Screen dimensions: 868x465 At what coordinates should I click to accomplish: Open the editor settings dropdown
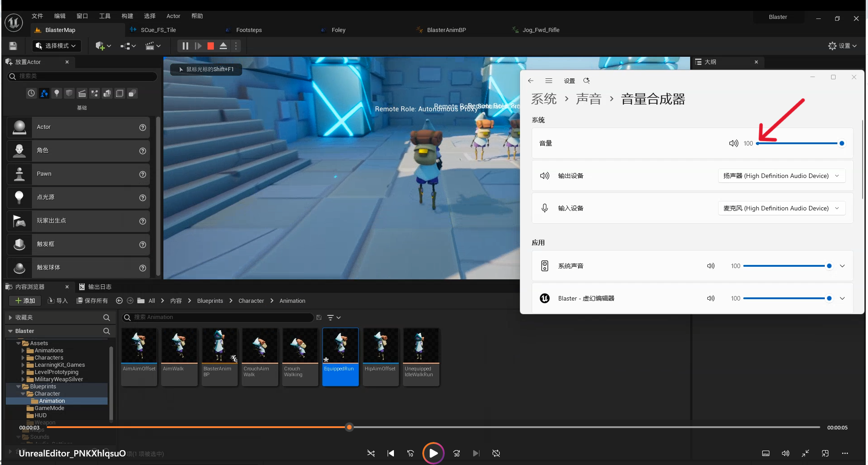click(x=842, y=46)
